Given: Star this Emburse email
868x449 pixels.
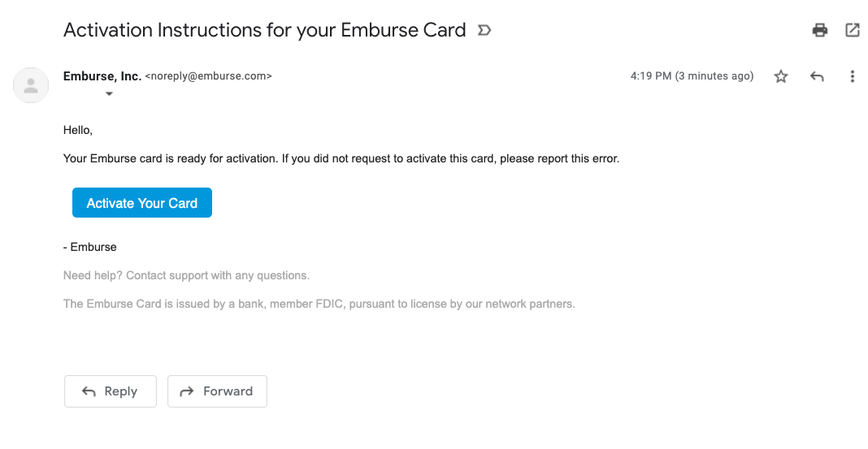Looking at the screenshot, I should 781,76.
